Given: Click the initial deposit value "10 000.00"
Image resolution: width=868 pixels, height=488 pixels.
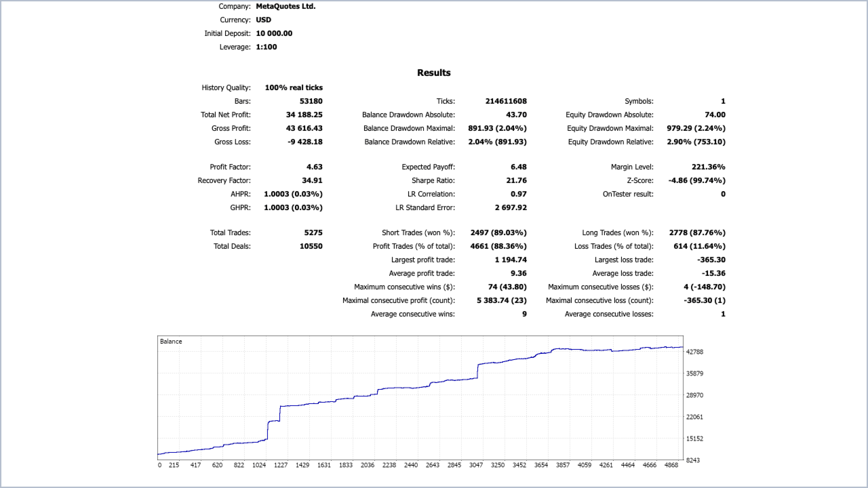Looking at the screenshot, I should click(274, 33).
